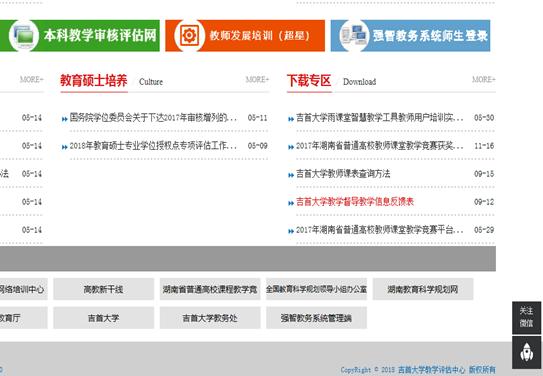This screenshot has width=543, height=376.
Task: Select the 下载专区 section heading
Action: [x=309, y=81]
